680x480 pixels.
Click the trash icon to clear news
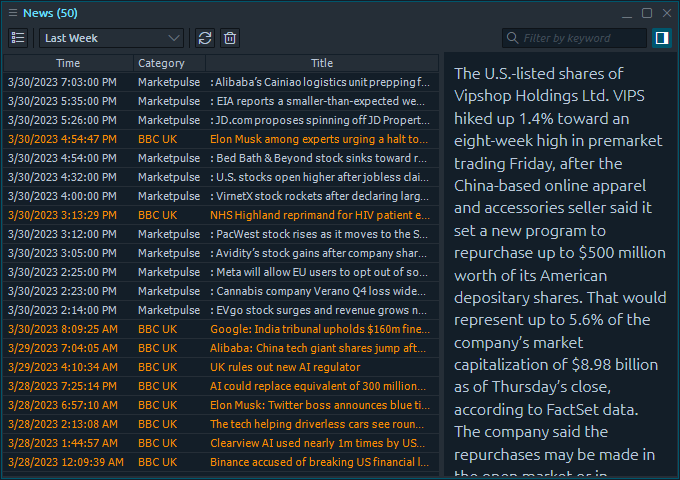point(230,38)
